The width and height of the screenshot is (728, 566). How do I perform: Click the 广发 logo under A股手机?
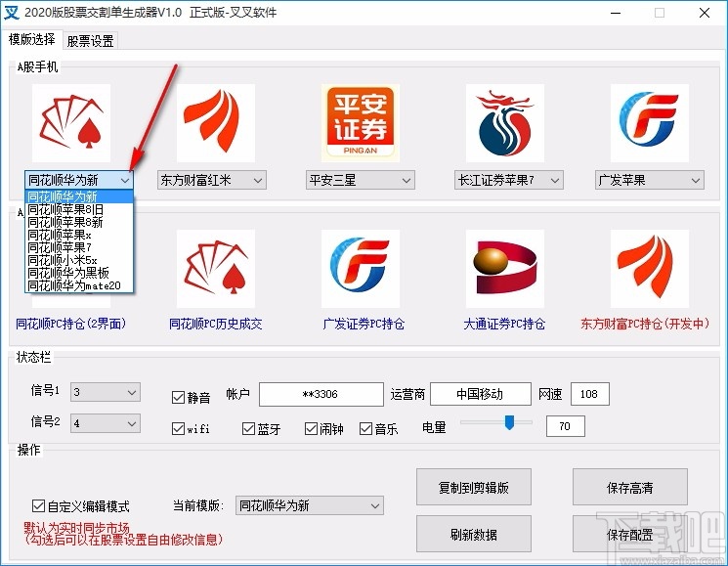pyautogui.click(x=650, y=123)
